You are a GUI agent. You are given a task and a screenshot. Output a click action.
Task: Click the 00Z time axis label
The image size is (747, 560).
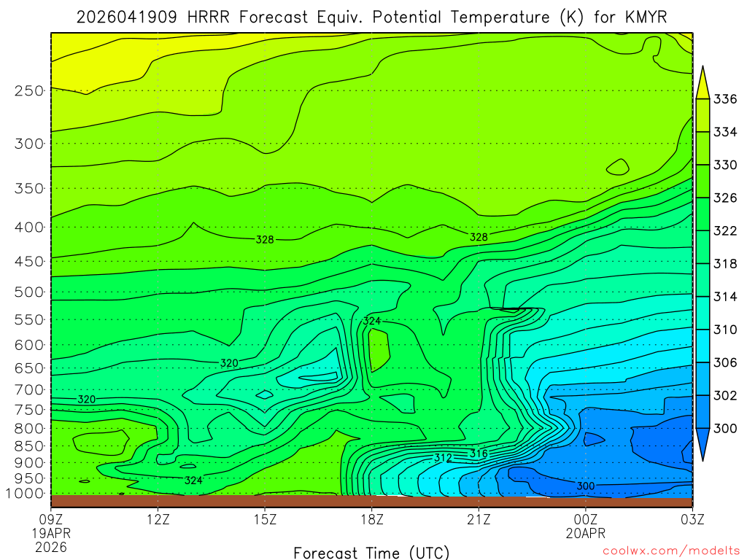tap(586, 519)
